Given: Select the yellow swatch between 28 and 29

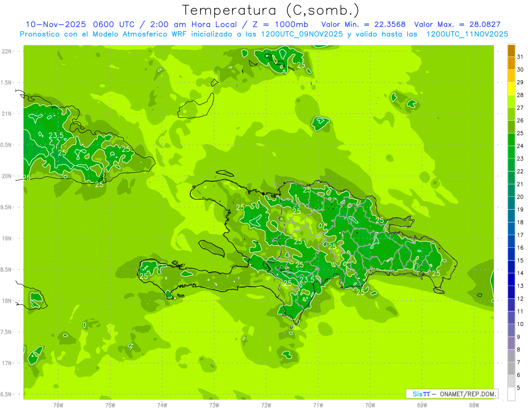Looking at the screenshot, I should coord(511,89).
